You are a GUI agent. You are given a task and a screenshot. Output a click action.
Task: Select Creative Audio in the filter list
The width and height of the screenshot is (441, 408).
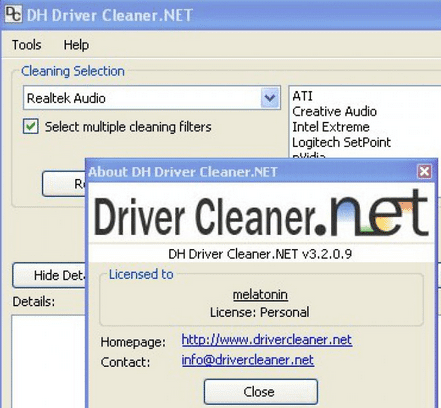334,111
